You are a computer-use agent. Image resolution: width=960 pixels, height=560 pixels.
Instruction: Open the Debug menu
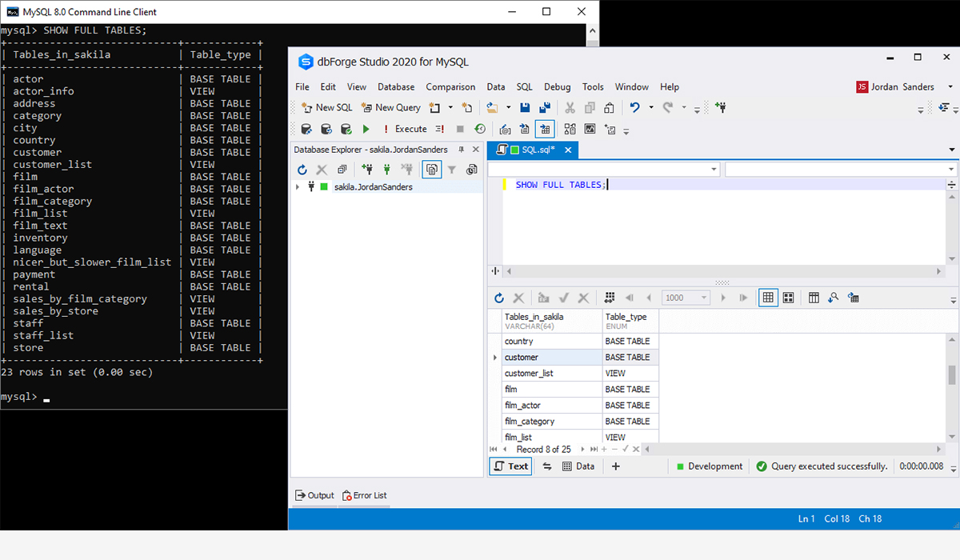tap(558, 87)
